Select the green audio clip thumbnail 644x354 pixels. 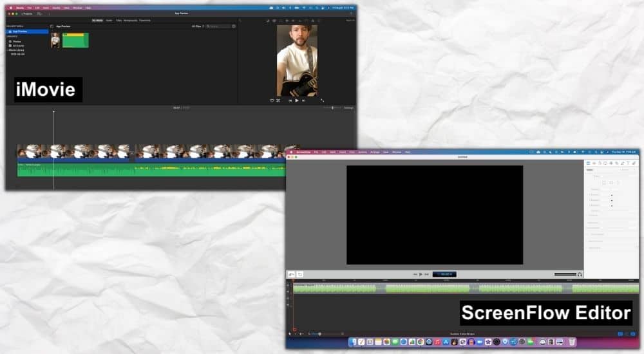tap(75, 41)
